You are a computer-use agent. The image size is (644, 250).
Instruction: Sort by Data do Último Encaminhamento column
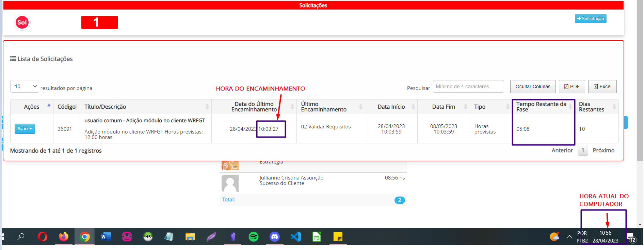pos(254,107)
